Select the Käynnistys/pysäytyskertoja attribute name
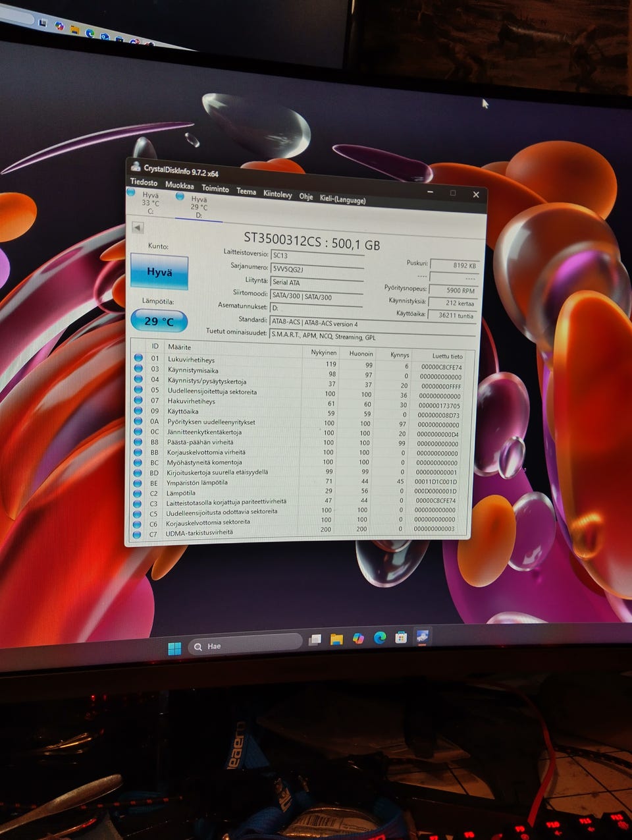Image resolution: width=632 pixels, height=840 pixels. pos(207,381)
